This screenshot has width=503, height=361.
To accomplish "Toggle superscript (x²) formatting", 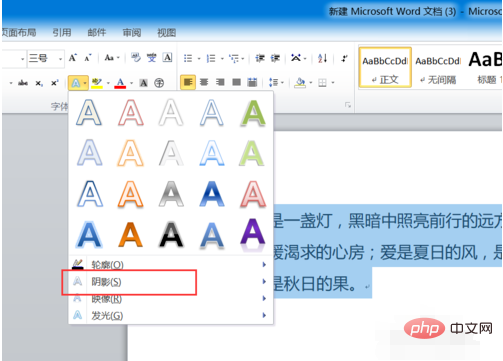I will pyautogui.click(x=55, y=83).
